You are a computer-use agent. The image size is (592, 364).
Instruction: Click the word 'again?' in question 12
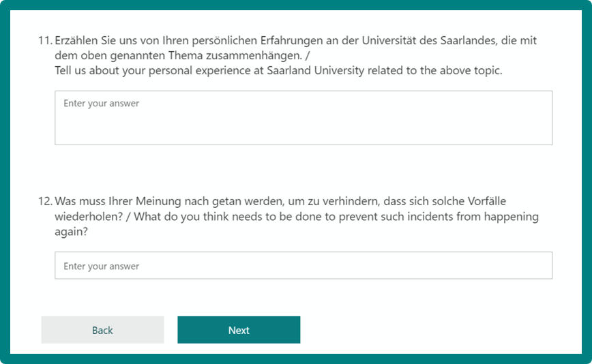point(72,232)
